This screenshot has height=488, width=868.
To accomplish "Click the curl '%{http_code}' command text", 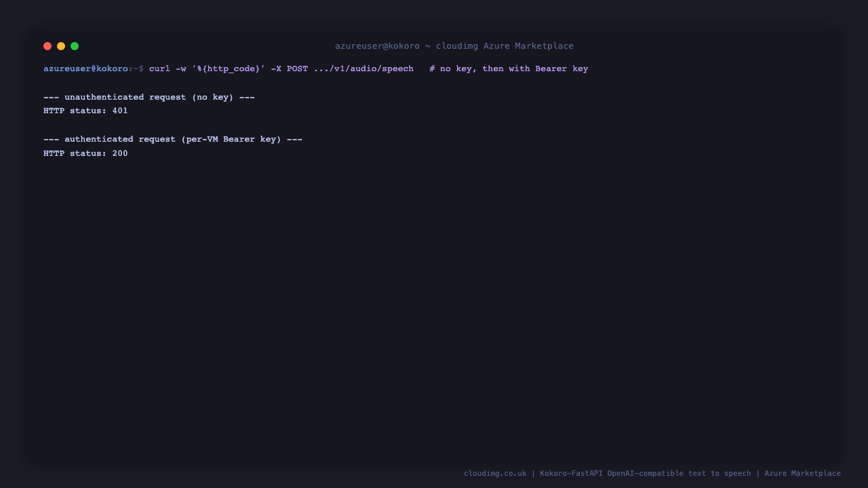I will tap(281, 68).
